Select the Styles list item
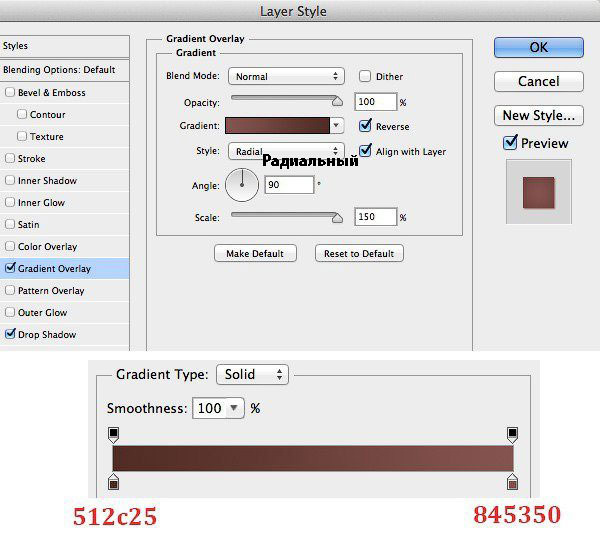The height and width of the screenshot is (553, 600). [64, 46]
